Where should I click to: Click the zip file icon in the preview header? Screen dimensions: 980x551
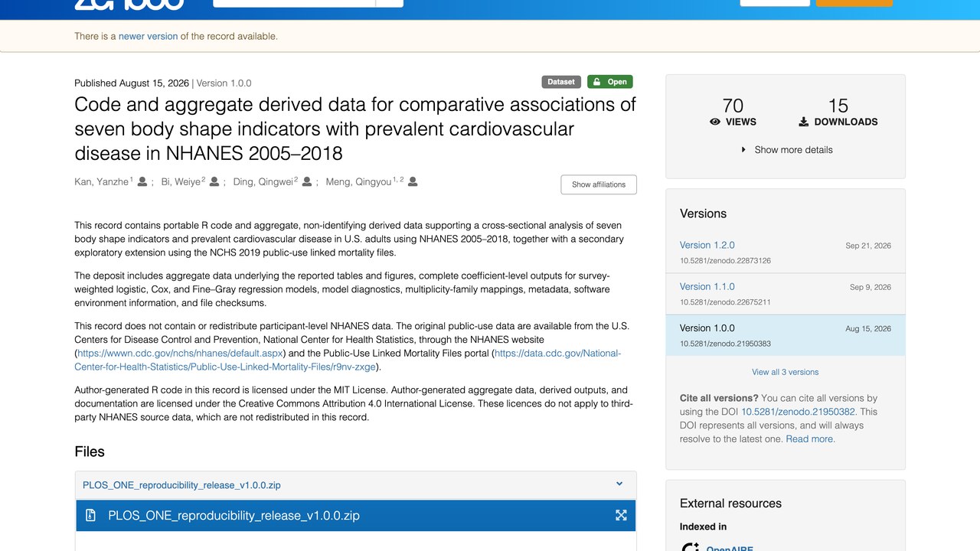click(x=90, y=516)
